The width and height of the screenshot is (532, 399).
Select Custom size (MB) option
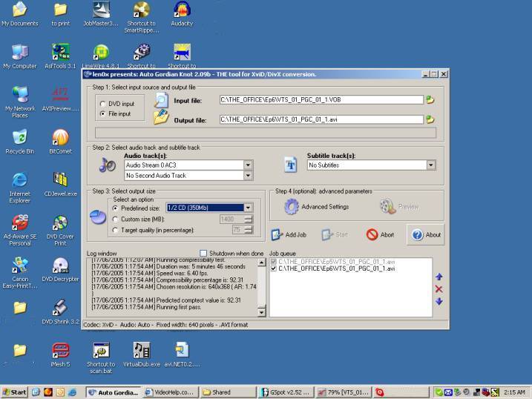click(115, 219)
